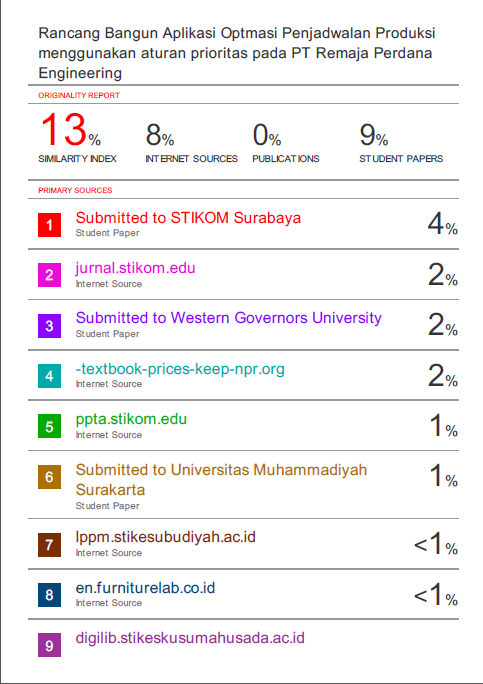Click the green source number 5 badge
483x684 pixels.
49,426
